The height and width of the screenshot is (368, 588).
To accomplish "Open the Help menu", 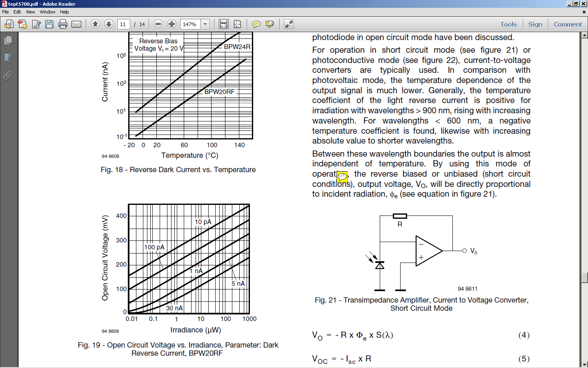I will pyautogui.click(x=65, y=12).
